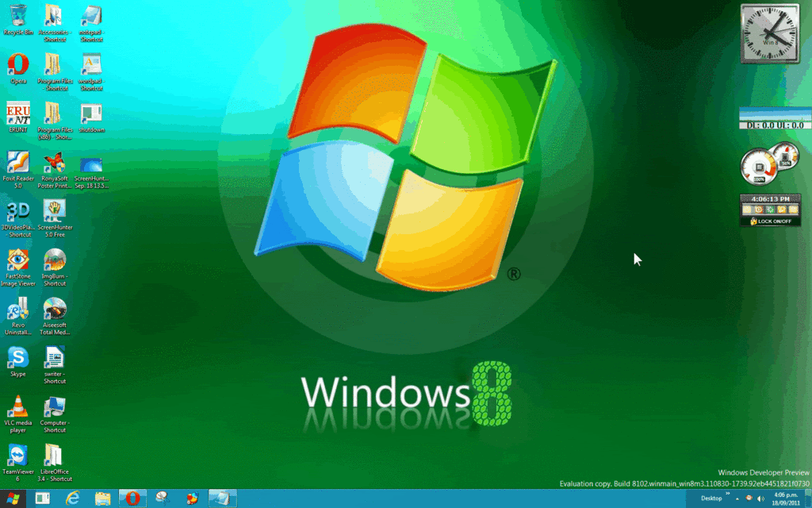The width and height of the screenshot is (812, 508).
Task: Select the FastStone Image Viewer icon
Action: pos(18,267)
